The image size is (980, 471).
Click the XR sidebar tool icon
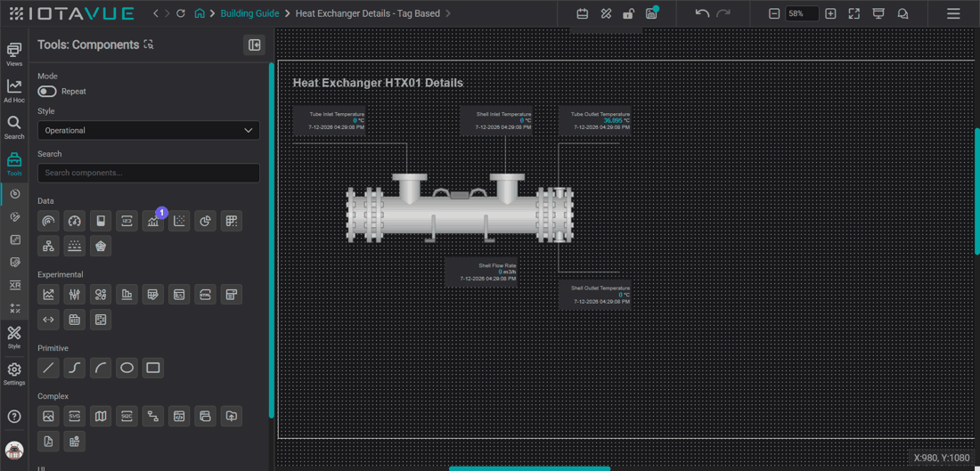(16, 285)
